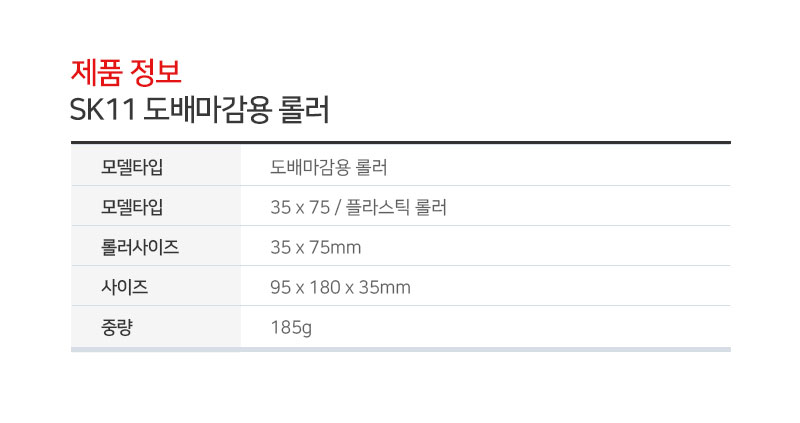800x423 pixels.
Task: Click 모델타입 label beside 도배마감용 롤러 value
Action: click(x=132, y=167)
